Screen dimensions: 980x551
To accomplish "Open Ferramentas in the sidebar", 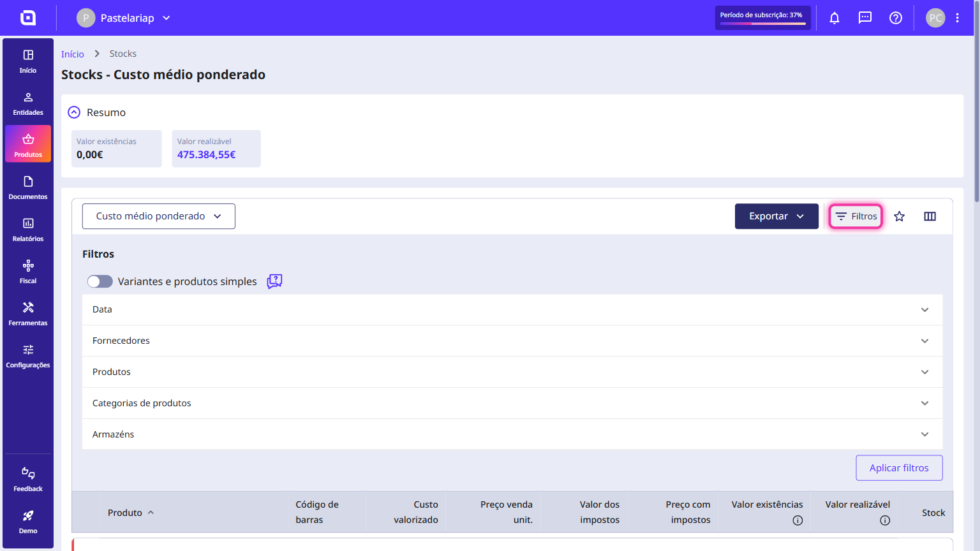I will [x=28, y=314].
